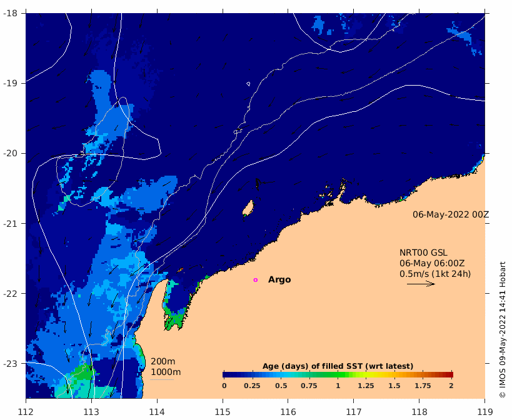Click the longitude axis label '115'
The height and width of the screenshot is (420, 512).
[223, 412]
